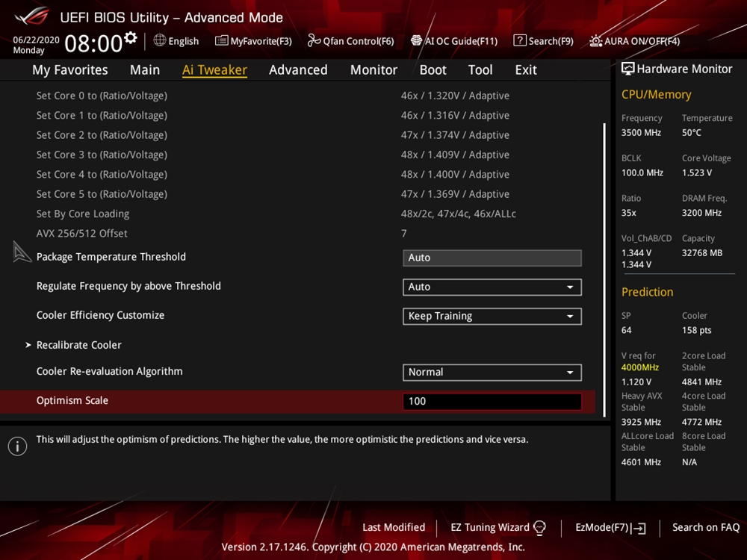Image resolution: width=747 pixels, height=560 pixels.
Task: Click the EZ Tuning Wizard lightbulb icon
Action: [539, 528]
